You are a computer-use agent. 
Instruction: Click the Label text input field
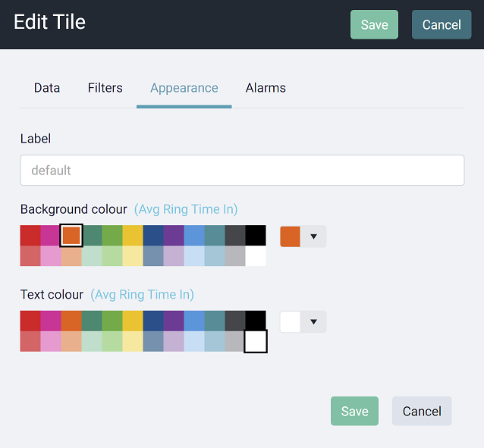pyautogui.click(x=242, y=171)
